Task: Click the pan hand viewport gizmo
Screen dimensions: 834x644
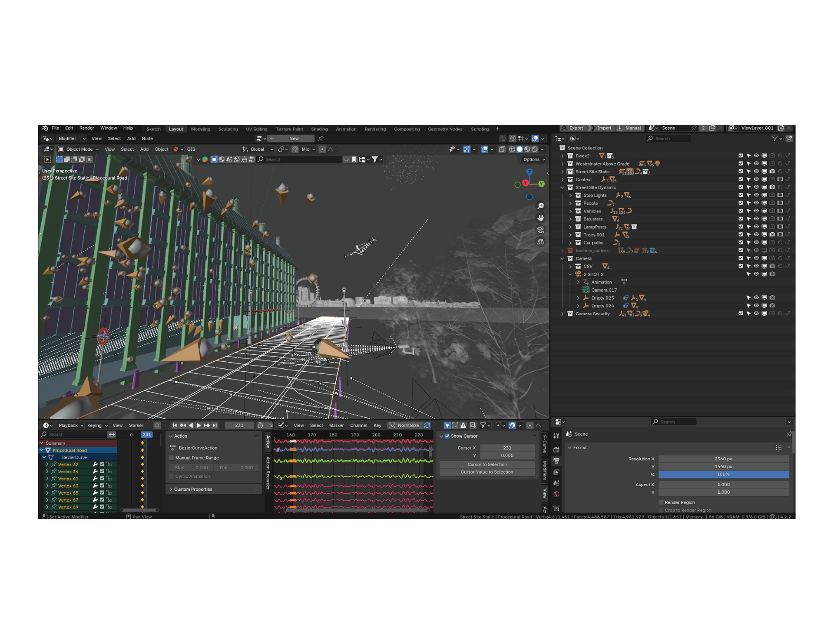Action: 540,218
